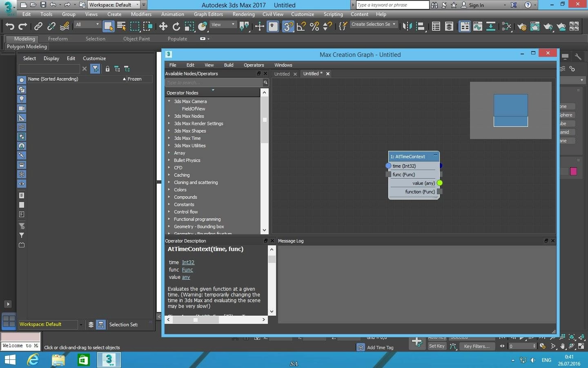588x368 pixels.
Task: Follow the any type link
Action: pyautogui.click(x=186, y=277)
